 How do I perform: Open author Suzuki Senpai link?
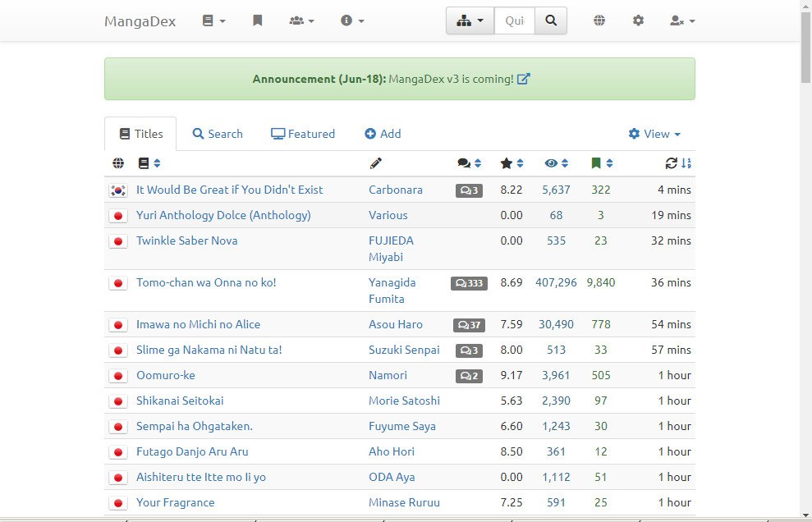click(404, 350)
